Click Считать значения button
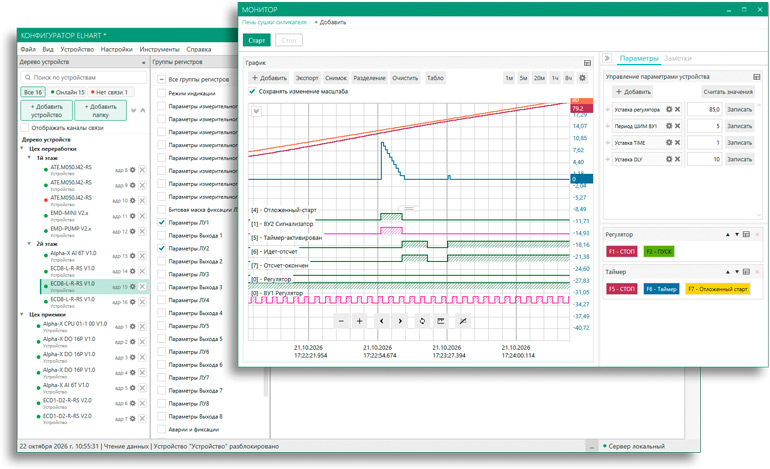 (728, 91)
